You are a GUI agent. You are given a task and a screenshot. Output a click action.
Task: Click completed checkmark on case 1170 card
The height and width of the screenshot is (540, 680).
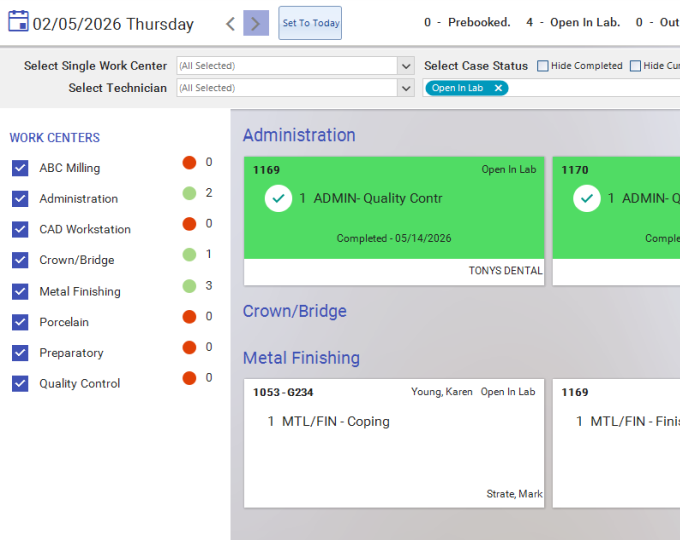tap(587, 198)
